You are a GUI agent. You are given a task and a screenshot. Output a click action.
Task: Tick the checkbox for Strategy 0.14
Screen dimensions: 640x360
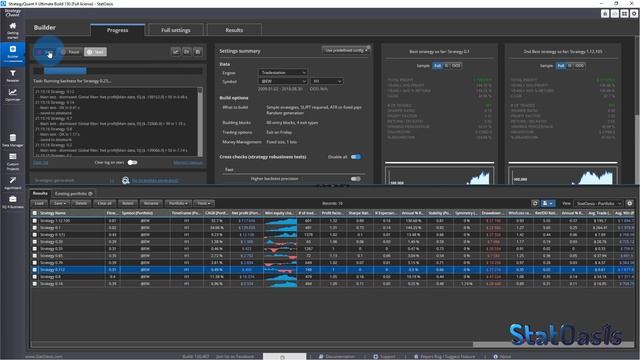click(x=35, y=284)
